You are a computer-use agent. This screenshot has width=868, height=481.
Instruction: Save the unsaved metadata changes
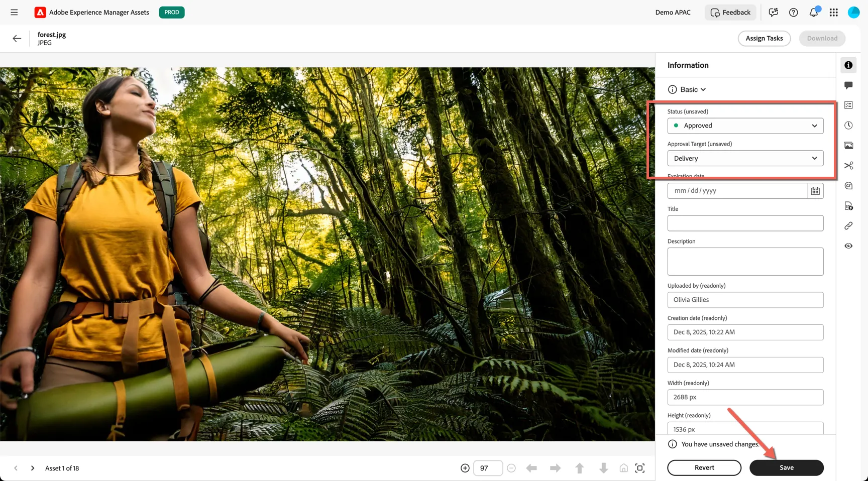pos(787,467)
